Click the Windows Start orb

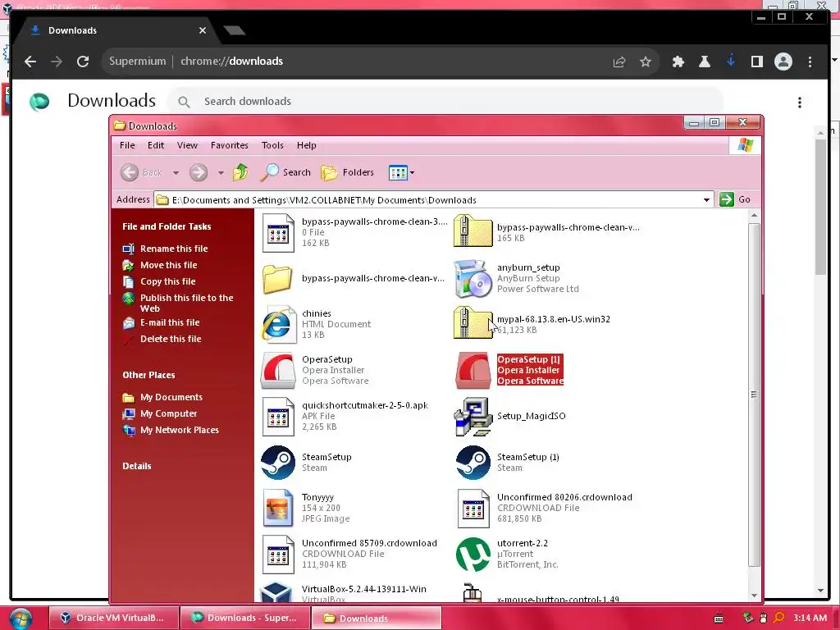21,619
